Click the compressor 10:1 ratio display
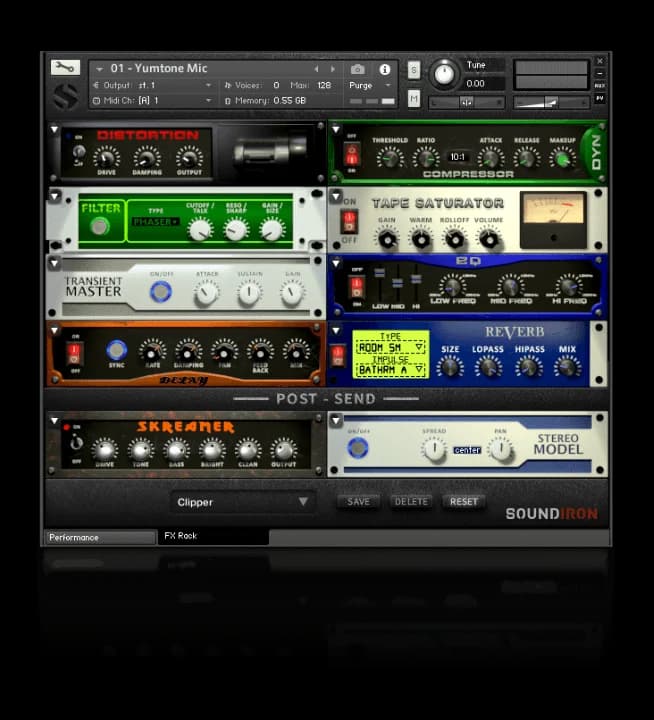This screenshot has width=654, height=720. (457, 157)
